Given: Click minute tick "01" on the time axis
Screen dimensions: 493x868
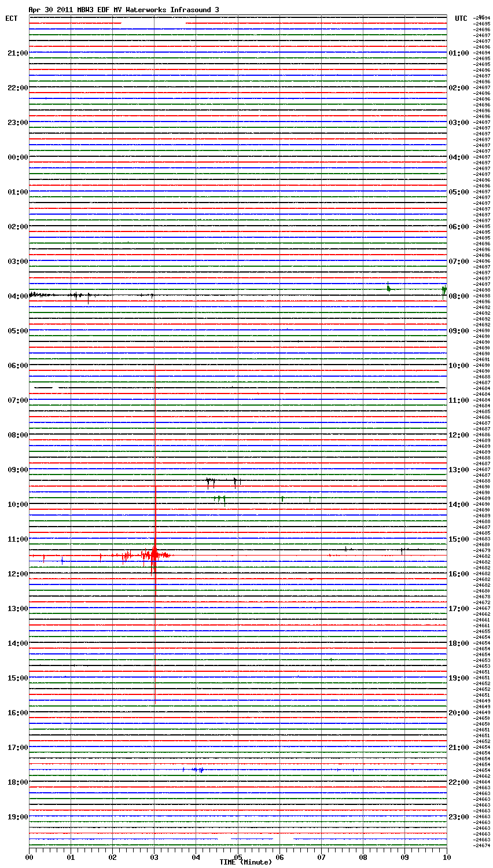Looking at the screenshot, I should pyautogui.click(x=71, y=856).
